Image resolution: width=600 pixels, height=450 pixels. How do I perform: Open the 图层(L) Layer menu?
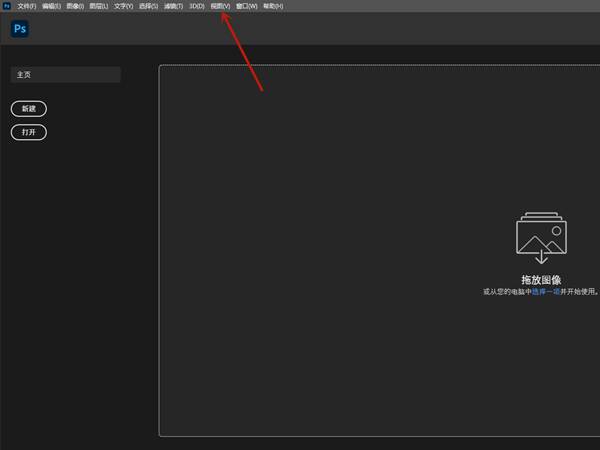click(x=99, y=6)
